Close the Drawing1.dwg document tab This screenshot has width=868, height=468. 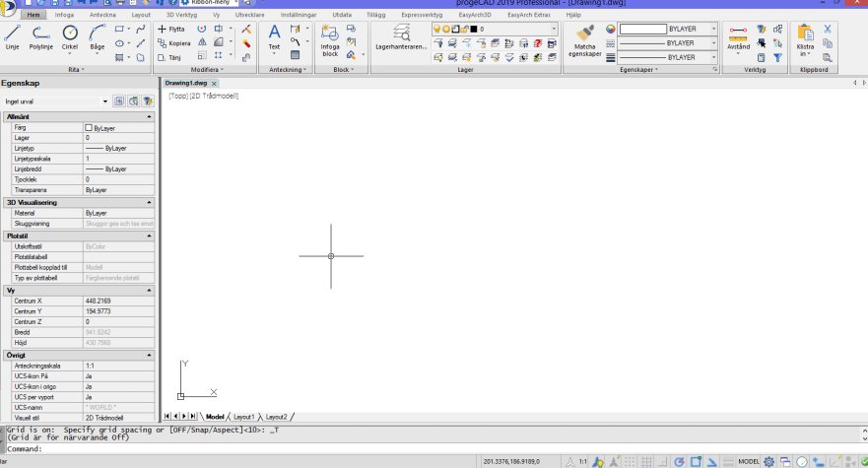(214, 84)
